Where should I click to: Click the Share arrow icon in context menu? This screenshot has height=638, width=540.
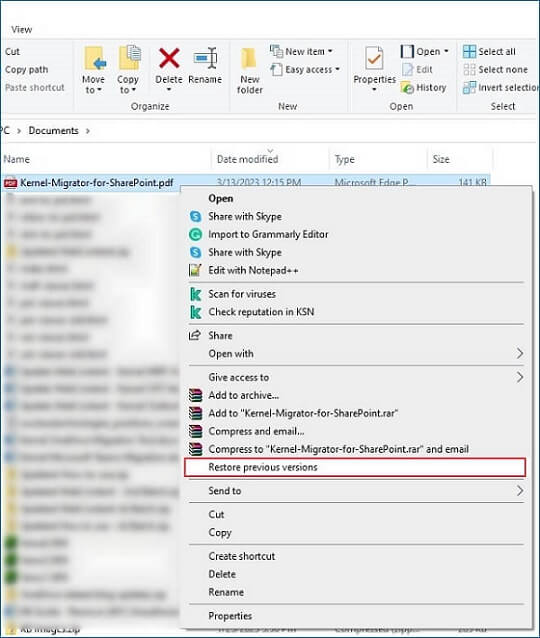tap(195, 335)
